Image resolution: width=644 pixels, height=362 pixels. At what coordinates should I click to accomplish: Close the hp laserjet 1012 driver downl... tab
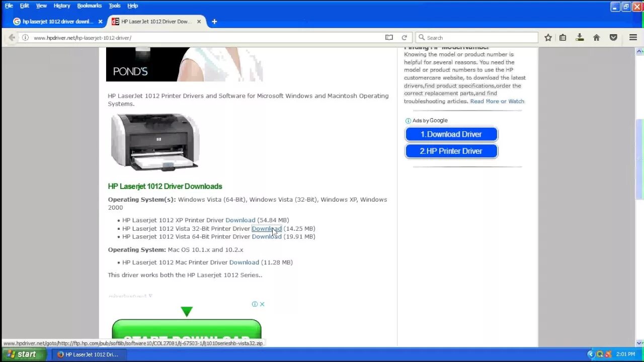point(100,22)
